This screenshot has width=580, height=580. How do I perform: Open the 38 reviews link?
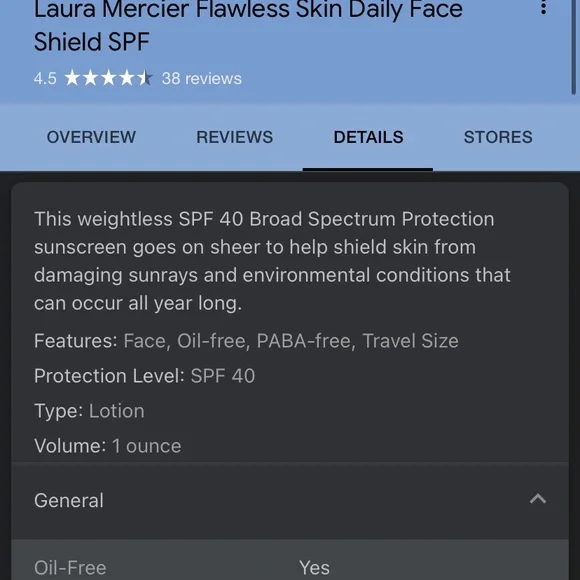(x=202, y=78)
